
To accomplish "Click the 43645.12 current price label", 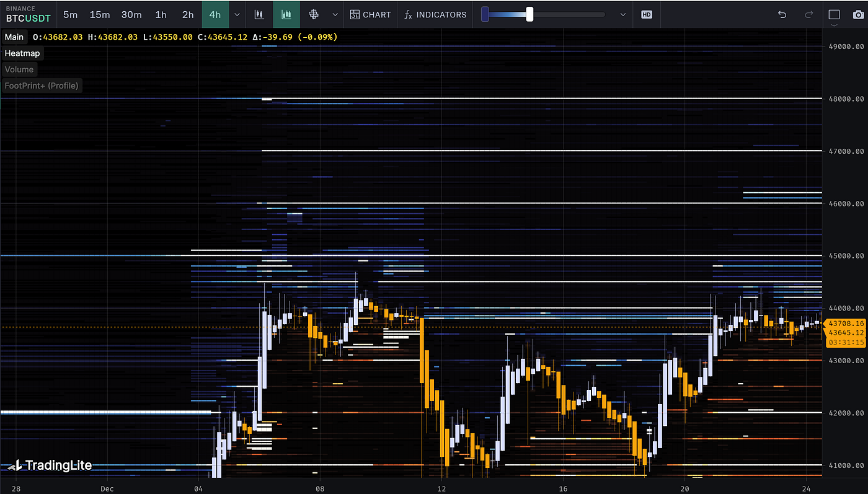I will point(846,332).
